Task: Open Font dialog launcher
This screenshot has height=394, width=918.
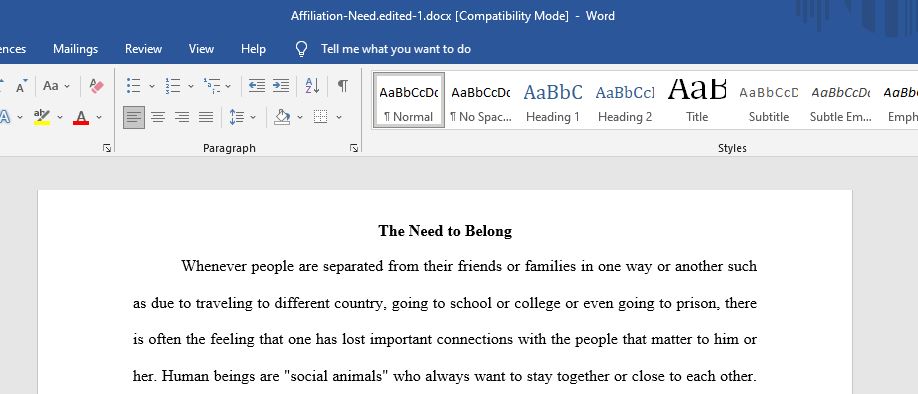Action: pyautogui.click(x=107, y=149)
